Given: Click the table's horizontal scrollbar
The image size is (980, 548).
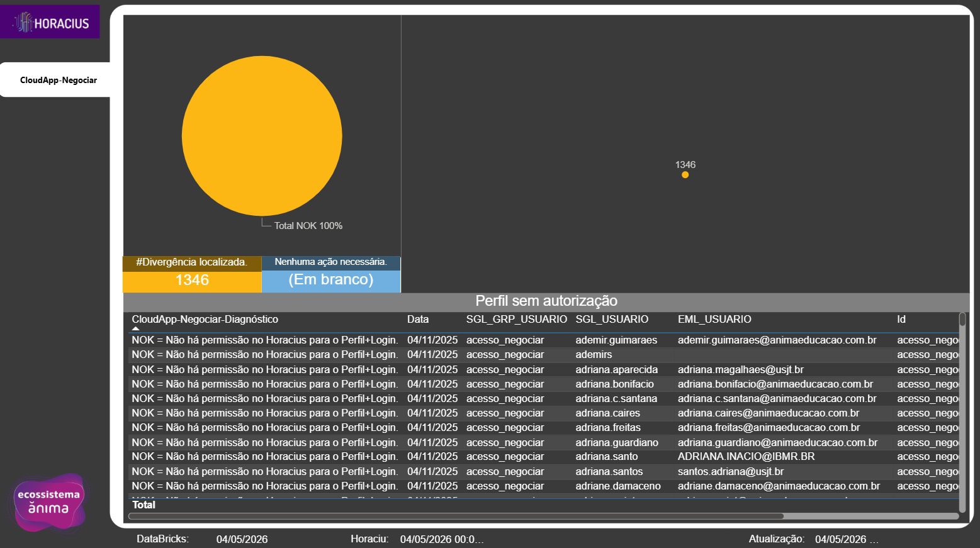Looking at the screenshot, I should click(456, 516).
